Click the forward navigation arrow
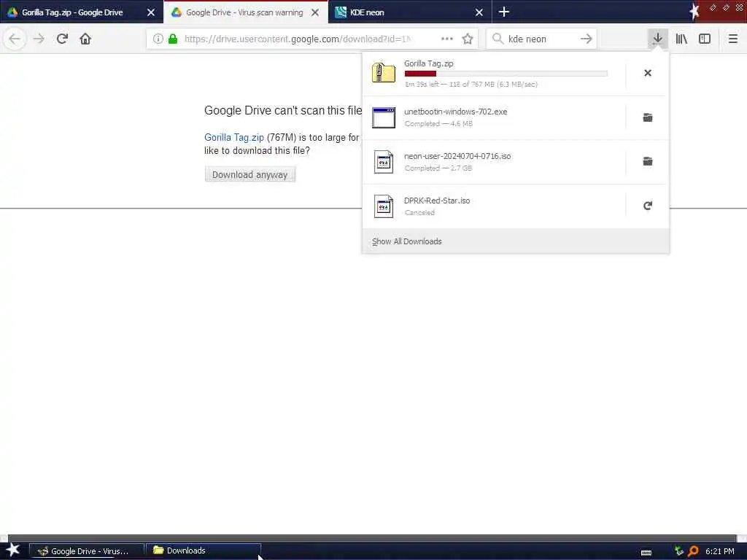This screenshot has height=560, width=747. 39,39
